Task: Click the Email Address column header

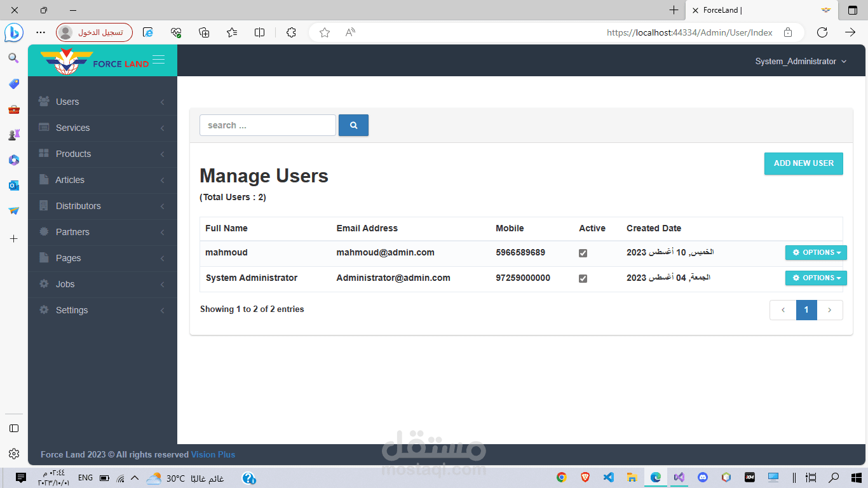Action: 367,228
